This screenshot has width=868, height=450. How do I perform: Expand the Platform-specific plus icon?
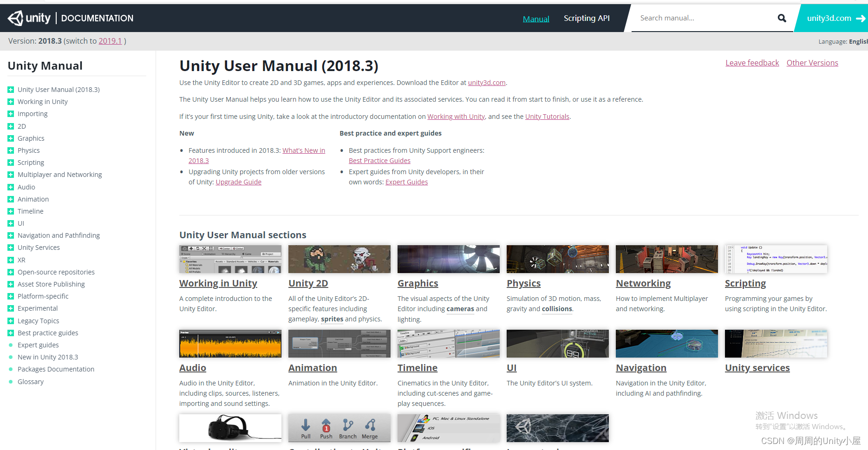pos(11,296)
